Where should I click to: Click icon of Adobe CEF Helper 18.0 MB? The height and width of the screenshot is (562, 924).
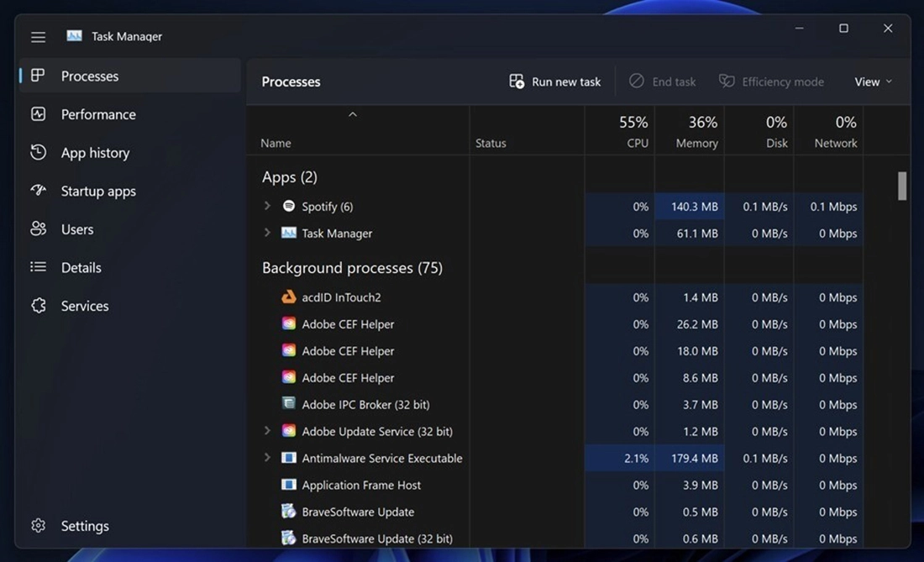click(289, 350)
